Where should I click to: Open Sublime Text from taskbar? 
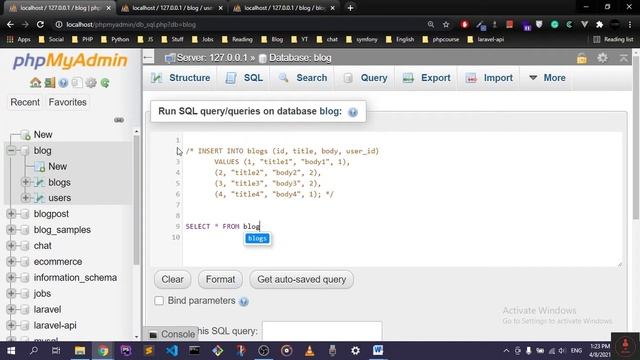point(149,351)
